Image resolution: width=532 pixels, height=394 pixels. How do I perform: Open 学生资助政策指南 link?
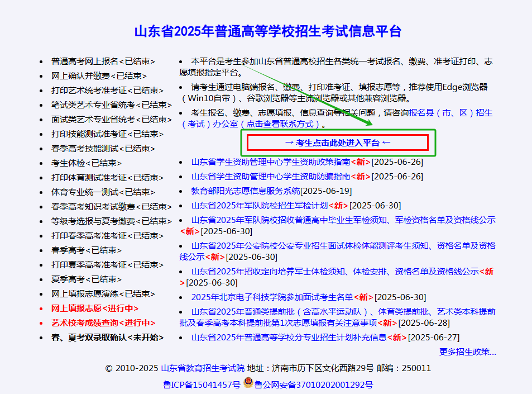click(x=271, y=162)
